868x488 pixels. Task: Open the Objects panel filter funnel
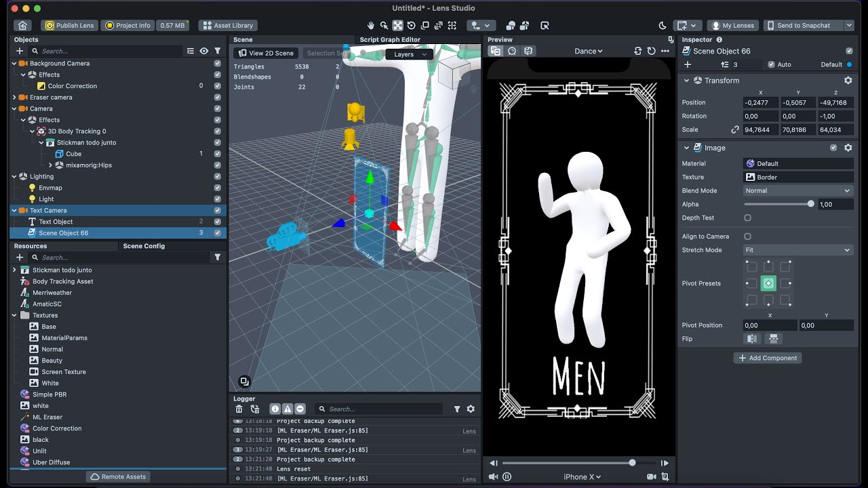click(218, 51)
